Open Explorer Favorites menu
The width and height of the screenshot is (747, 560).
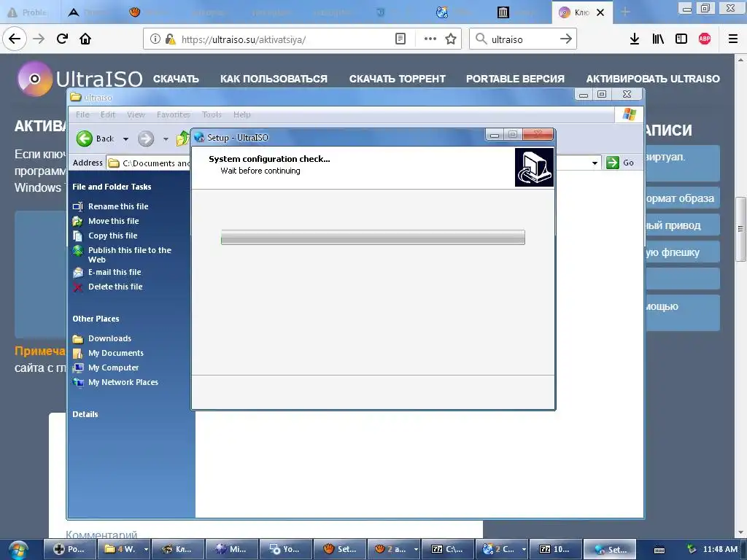click(x=174, y=114)
